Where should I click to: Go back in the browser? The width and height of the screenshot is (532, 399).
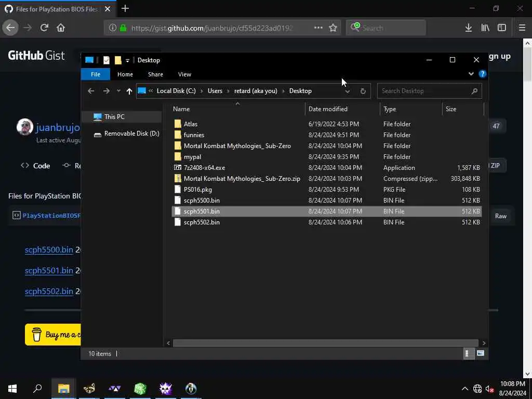(10, 28)
